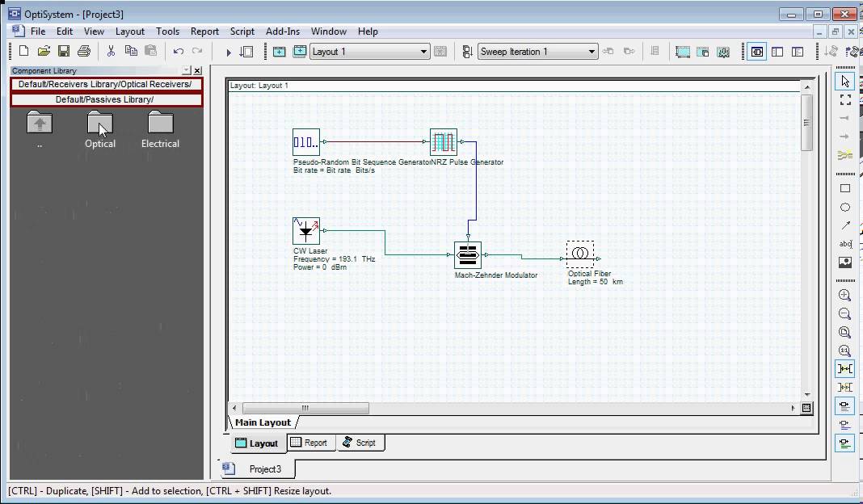
Task: Click the 1:1 zoom magnifier icon
Action: pos(845,351)
